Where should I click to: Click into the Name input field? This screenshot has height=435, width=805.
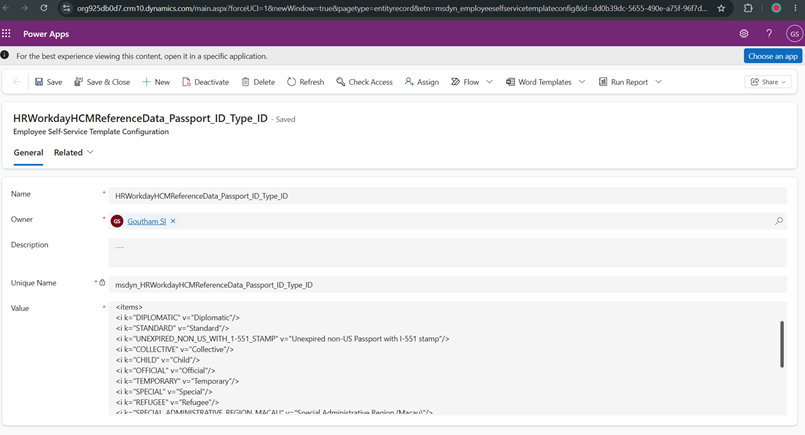click(447, 196)
